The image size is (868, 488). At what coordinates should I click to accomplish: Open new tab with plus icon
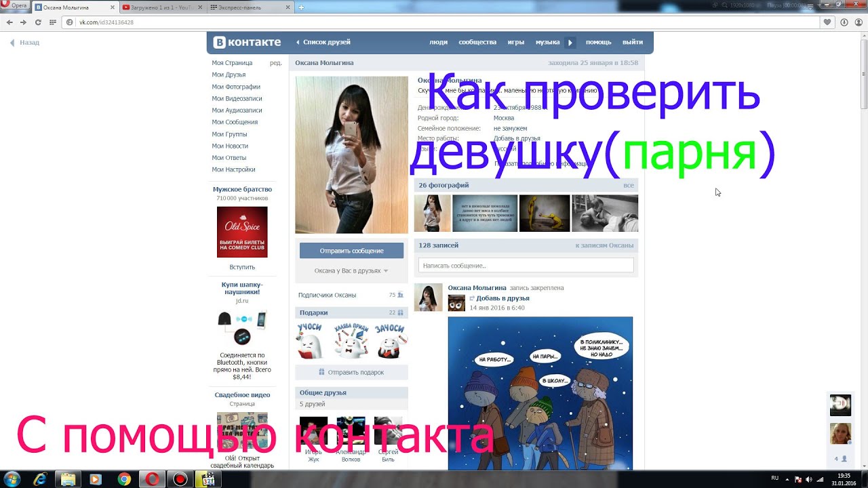pyautogui.click(x=301, y=7)
